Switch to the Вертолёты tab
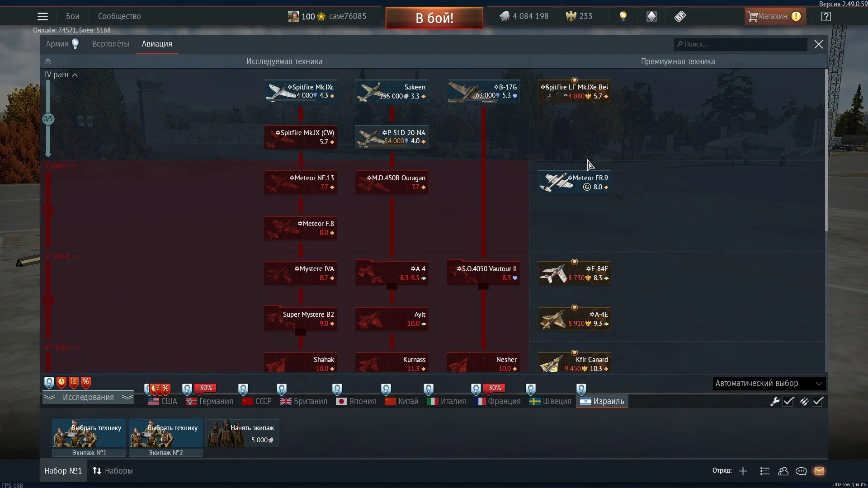The width and height of the screenshot is (868, 488). coord(110,44)
